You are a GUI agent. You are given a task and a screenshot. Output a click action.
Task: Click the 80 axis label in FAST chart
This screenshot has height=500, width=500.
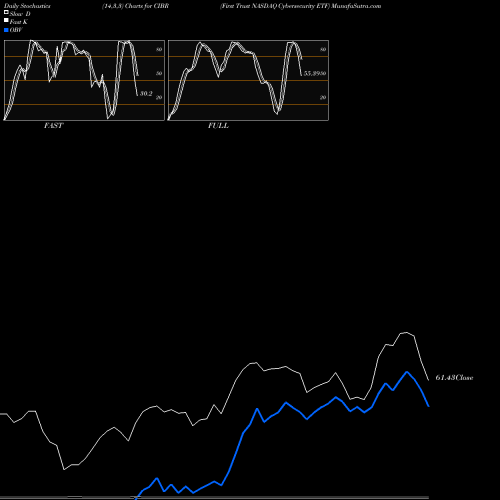(159, 49)
